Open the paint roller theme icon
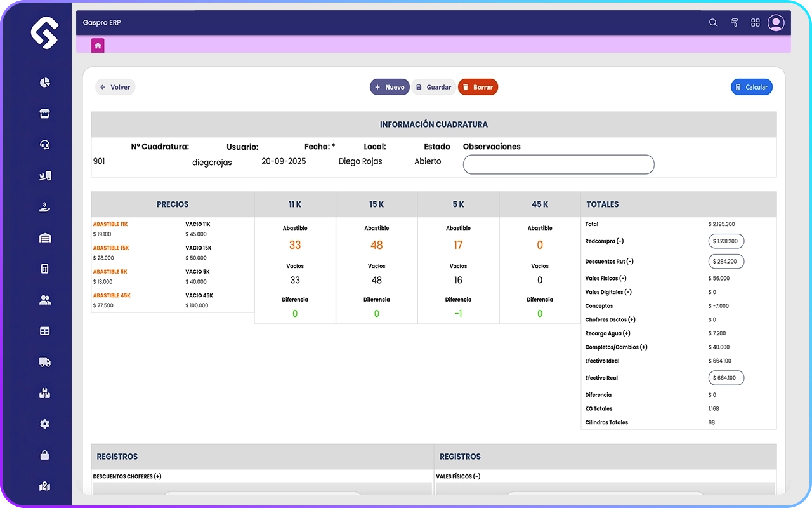This screenshot has height=508, width=812. click(x=734, y=23)
